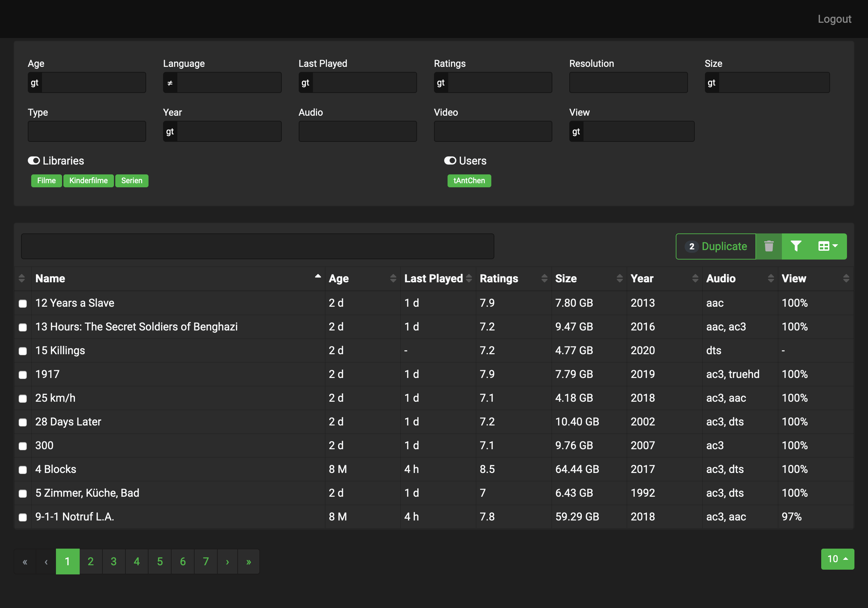Click the Logout link
This screenshot has height=608, width=868.
[834, 19]
